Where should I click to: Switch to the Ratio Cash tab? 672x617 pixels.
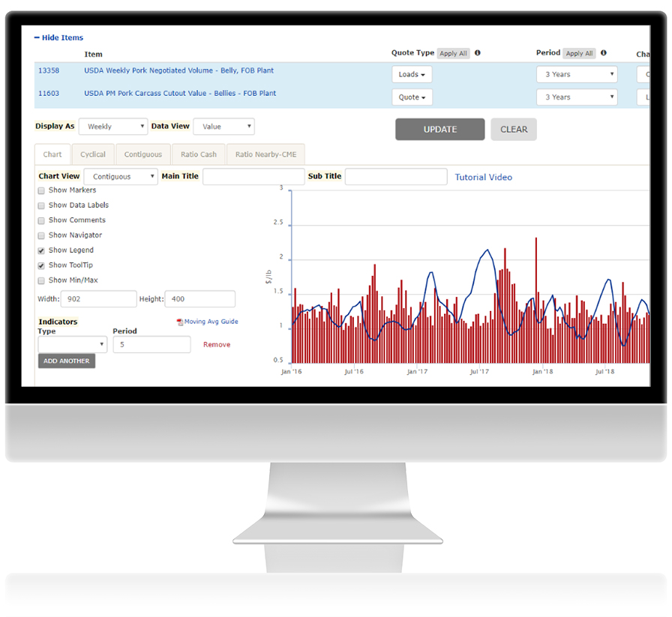(x=199, y=154)
